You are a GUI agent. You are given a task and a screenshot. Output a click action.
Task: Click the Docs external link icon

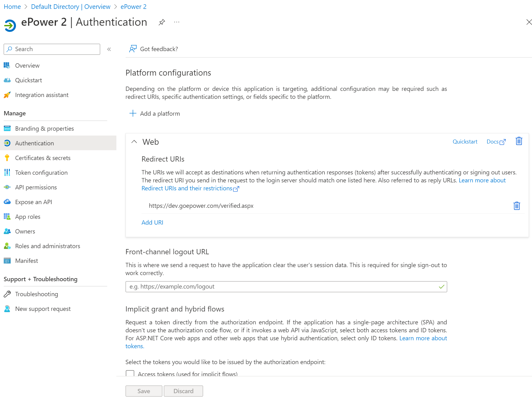coord(502,142)
